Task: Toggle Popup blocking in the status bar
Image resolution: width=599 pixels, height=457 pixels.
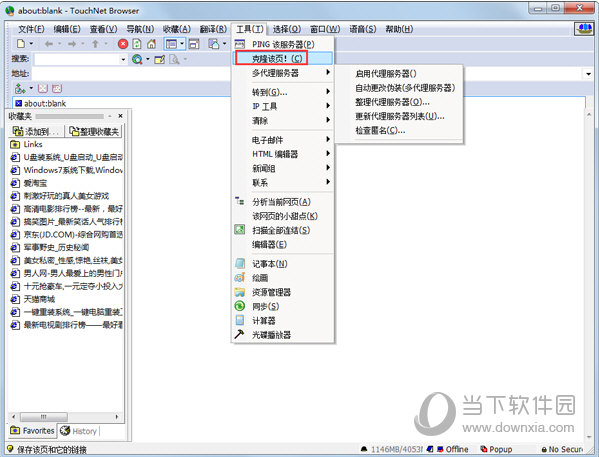Action: (x=496, y=449)
